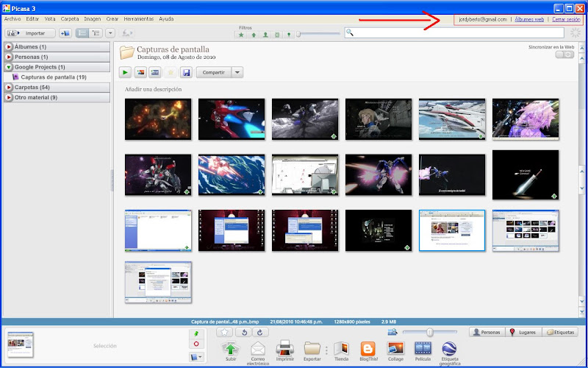Click the Collage icon in the bottom bar

click(395, 349)
